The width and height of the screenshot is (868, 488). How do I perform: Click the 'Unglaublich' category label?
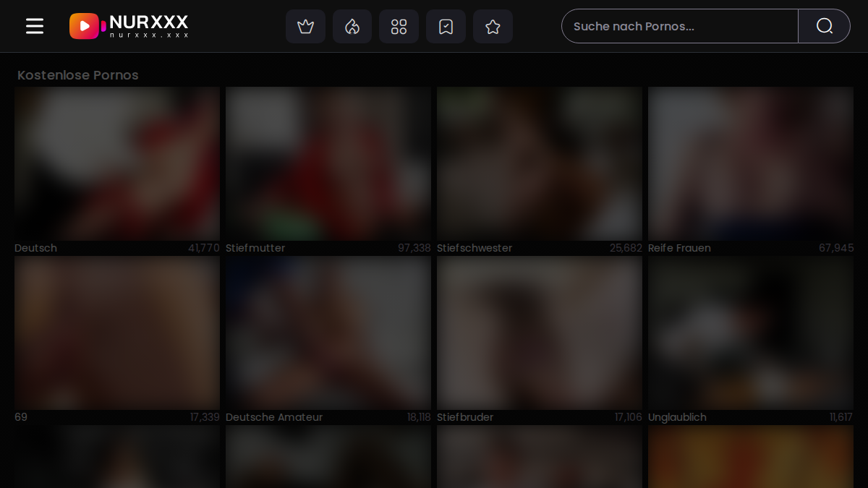pyautogui.click(x=677, y=417)
